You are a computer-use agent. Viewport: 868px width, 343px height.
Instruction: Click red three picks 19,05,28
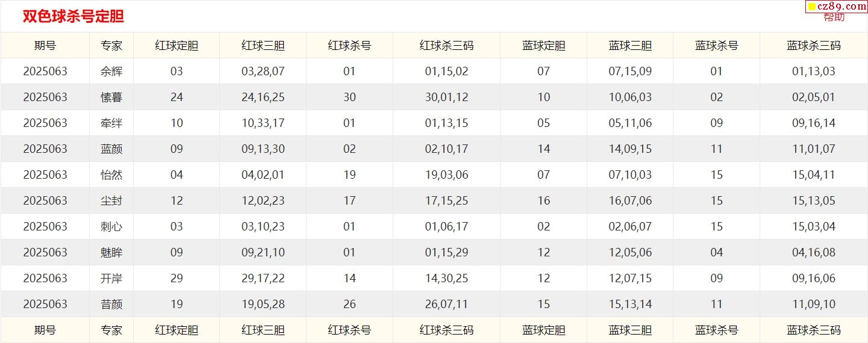(x=263, y=304)
